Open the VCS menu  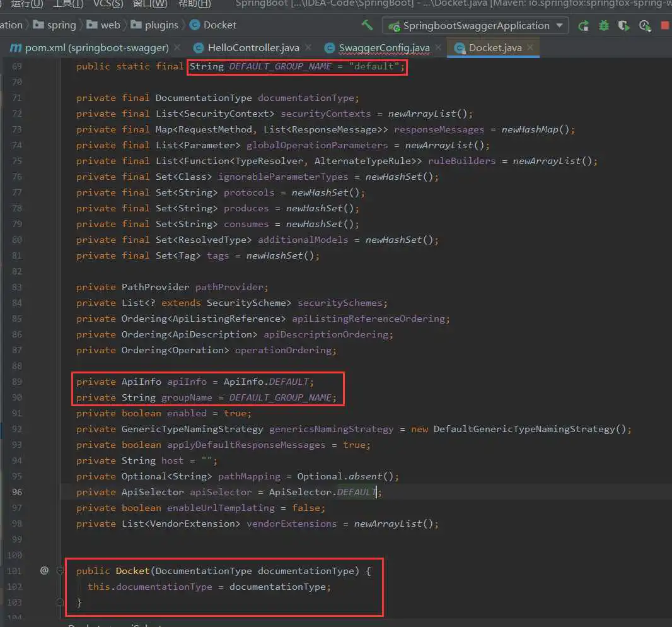coord(108,4)
